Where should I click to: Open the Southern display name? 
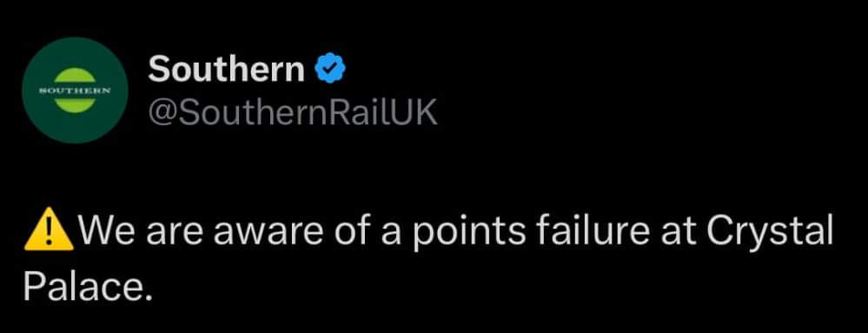(x=227, y=70)
